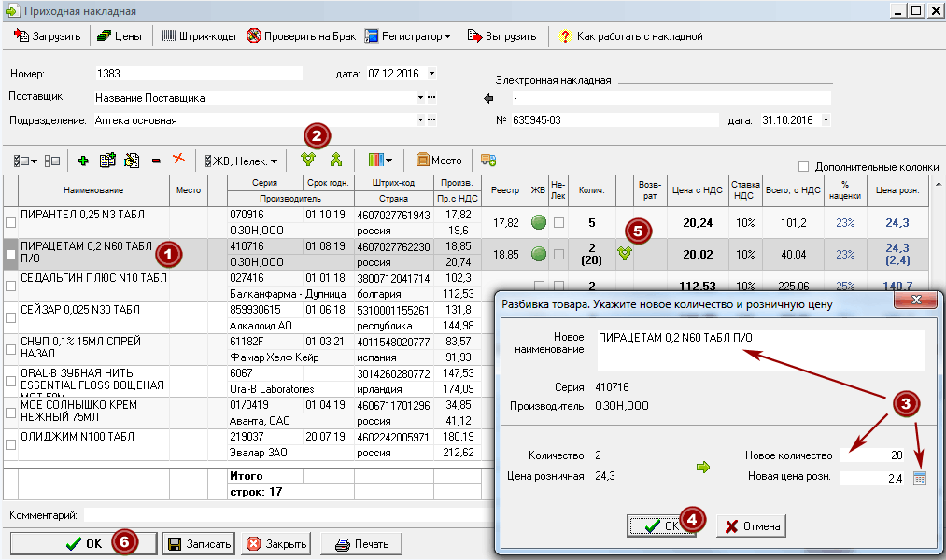Click the Цена розн. column header

897,190
